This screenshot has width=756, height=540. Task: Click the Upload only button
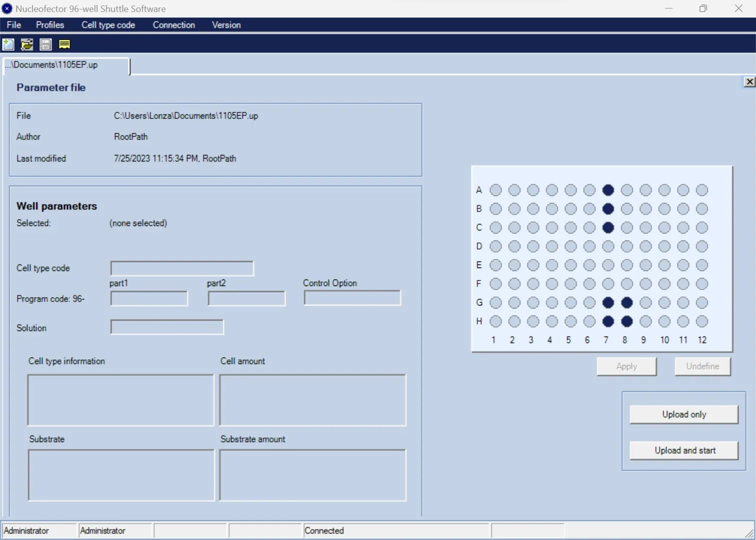tap(684, 414)
